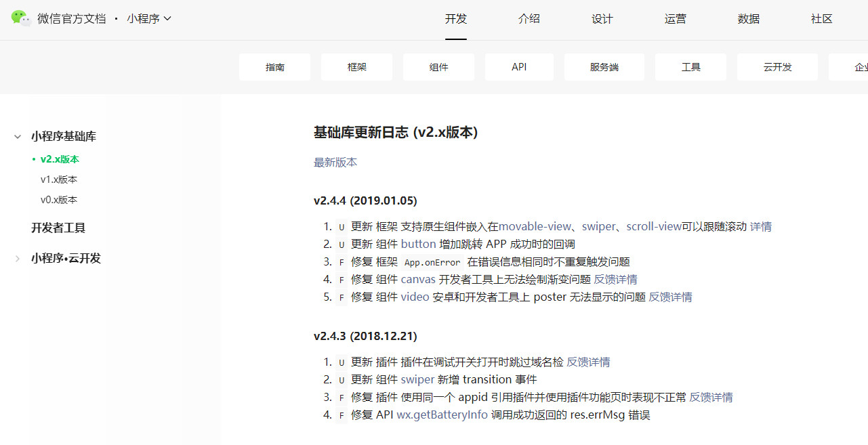The height and width of the screenshot is (445, 868).
Task: Switch to the 社区 top tab
Action: (x=822, y=19)
